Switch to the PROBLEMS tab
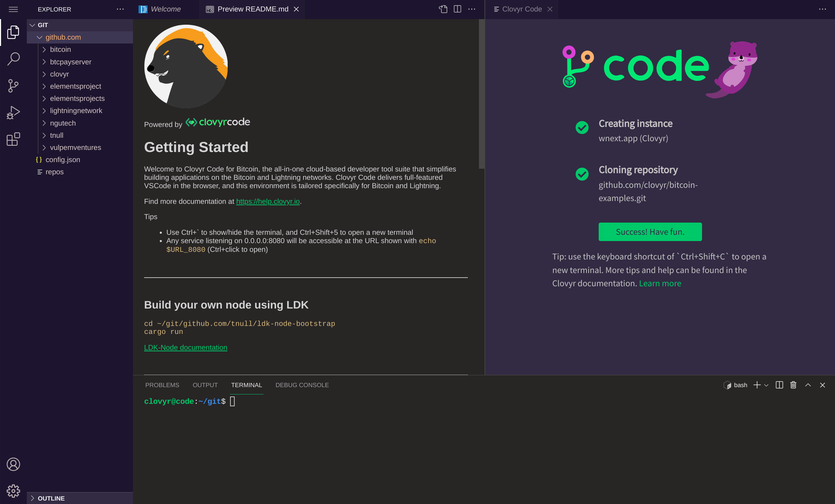This screenshot has height=504, width=835. 162,385
